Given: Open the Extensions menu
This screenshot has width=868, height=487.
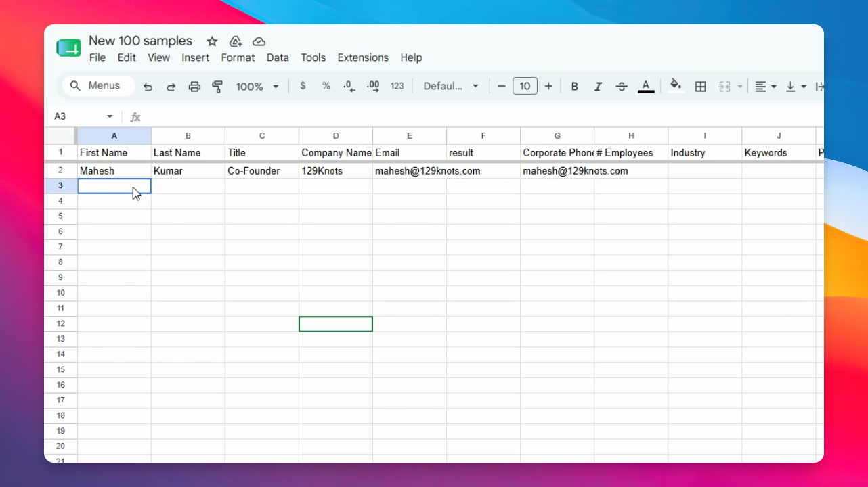Looking at the screenshot, I should (x=363, y=57).
